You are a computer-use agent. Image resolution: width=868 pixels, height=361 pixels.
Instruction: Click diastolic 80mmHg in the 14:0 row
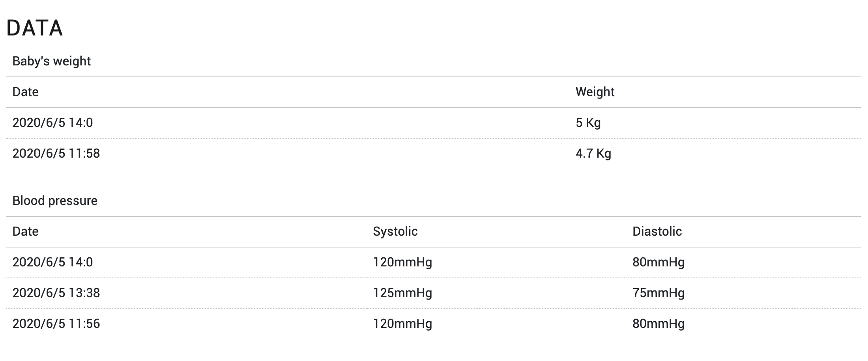658,262
